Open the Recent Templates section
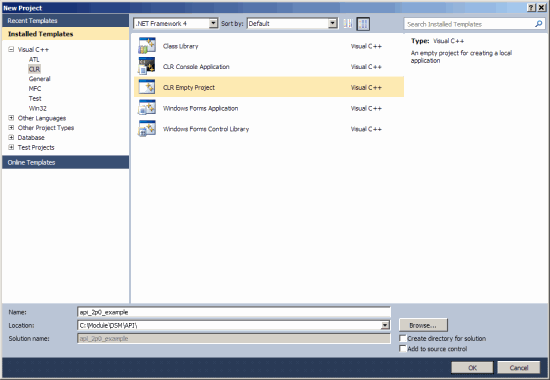The width and height of the screenshot is (550, 380). (x=66, y=21)
